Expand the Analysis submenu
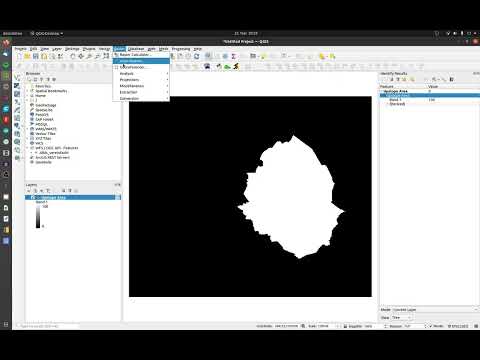Viewport: 480px width, 360px height. click(141, 74)
